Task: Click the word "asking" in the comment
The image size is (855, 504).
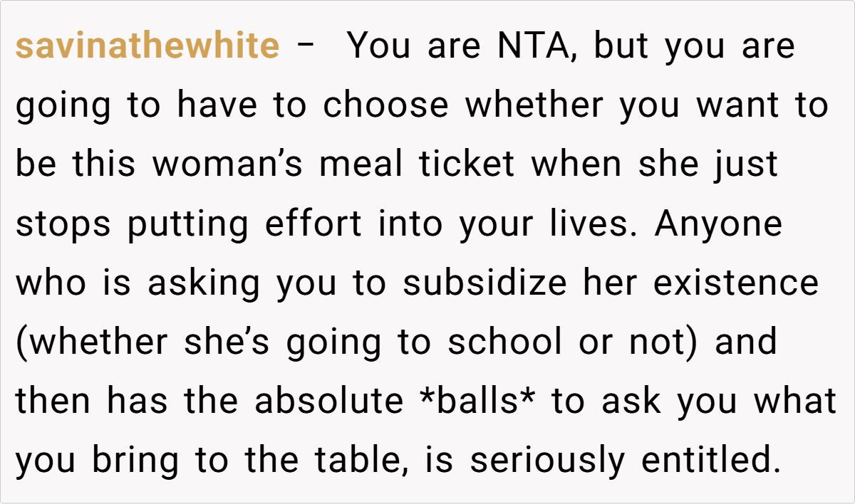Action: (x=205, y=284)
